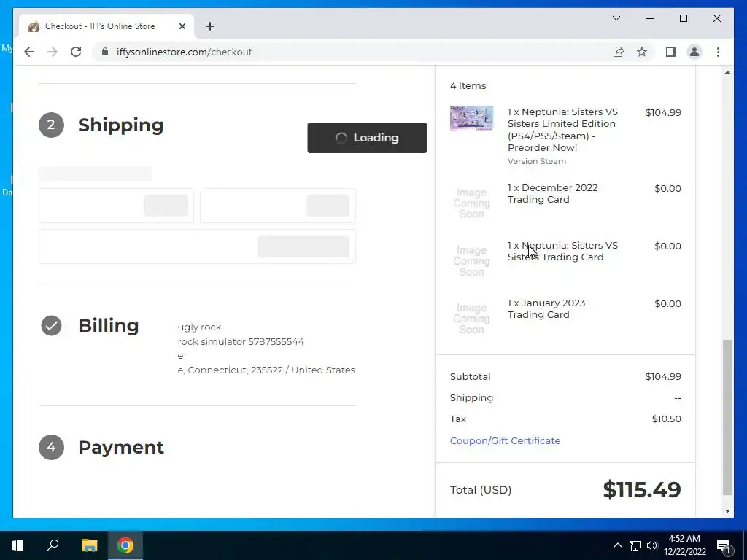747x560 pixels.
Task: Expand the tab search chevron
Action: tap(616, 18)
